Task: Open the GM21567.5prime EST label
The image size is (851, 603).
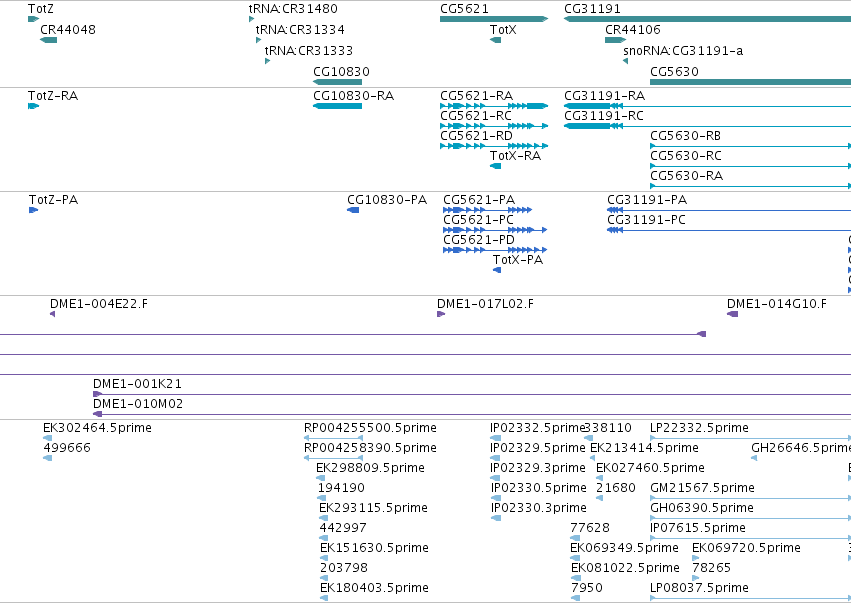Action: tap(702, 488)
